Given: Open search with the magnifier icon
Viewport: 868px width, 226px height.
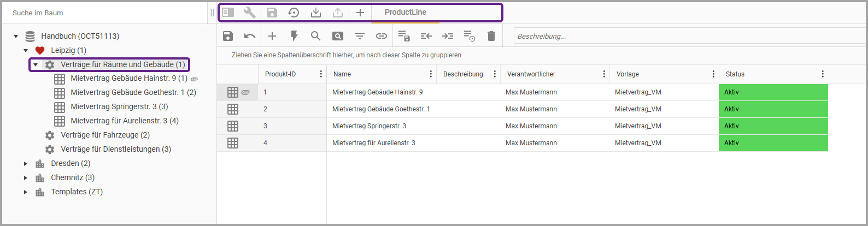Looking at the screenshot, I should pos(315,36).
